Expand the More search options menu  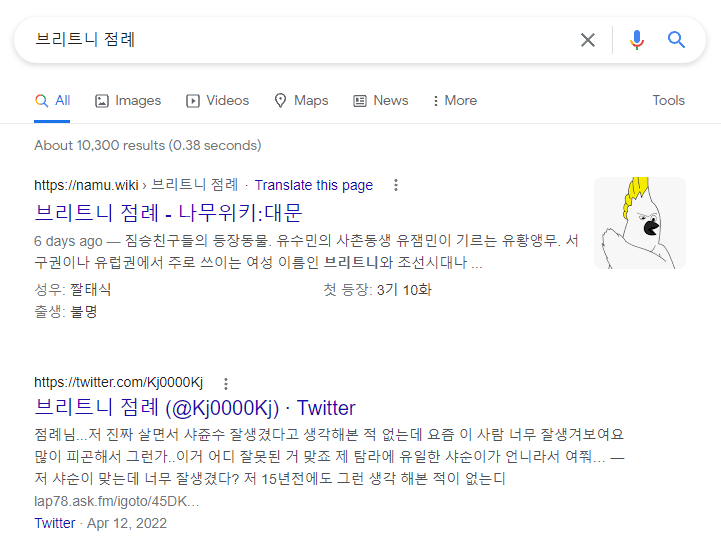455,100
